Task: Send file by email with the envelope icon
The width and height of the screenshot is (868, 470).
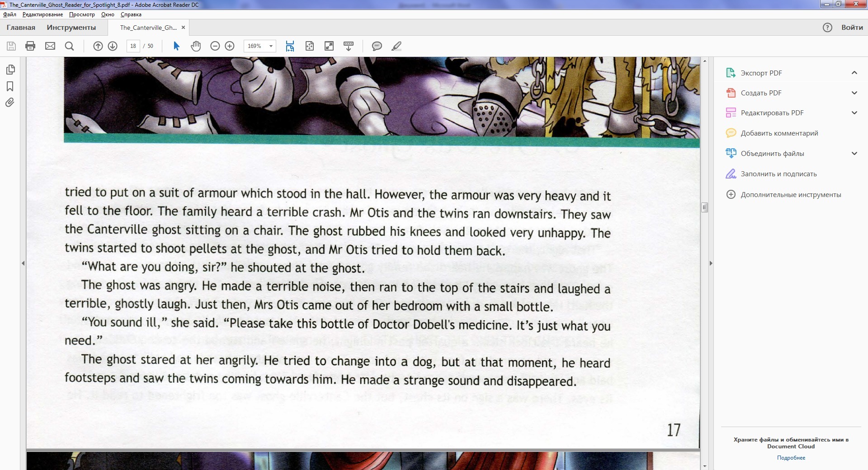Action: pos(50,46)
